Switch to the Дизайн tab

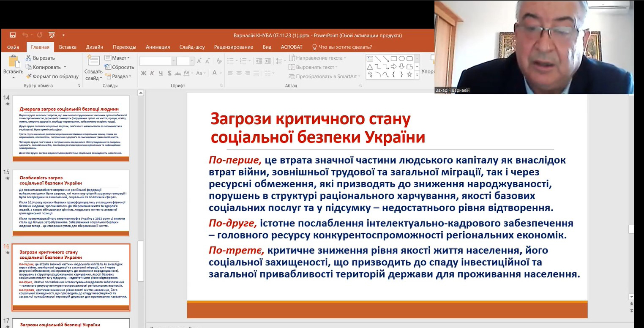click(x=95, y=47)
